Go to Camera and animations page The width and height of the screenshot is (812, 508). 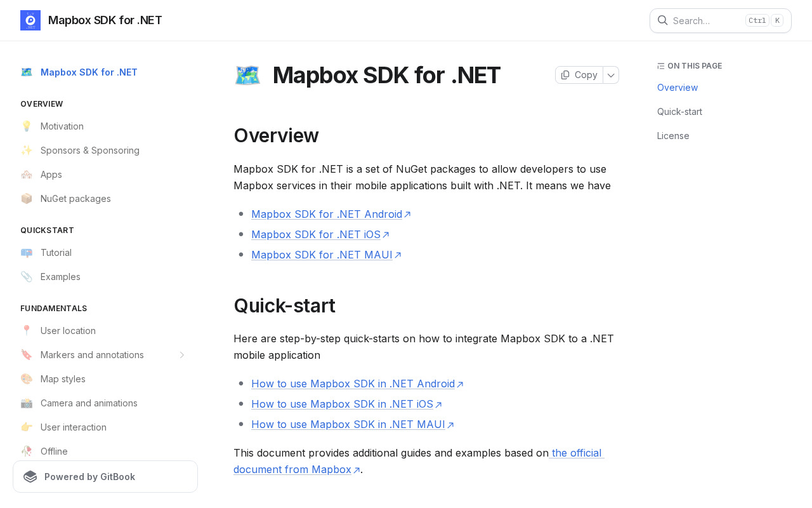[x=89, y=403]
